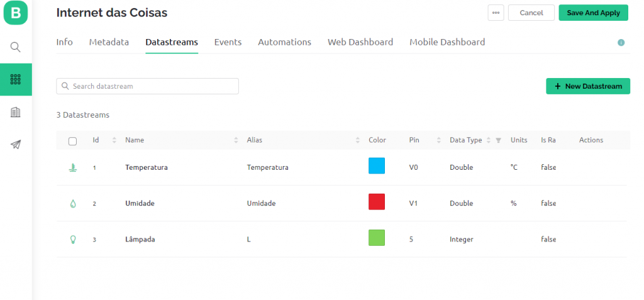Click the red Umidade color swatch

tap(377, 202)
